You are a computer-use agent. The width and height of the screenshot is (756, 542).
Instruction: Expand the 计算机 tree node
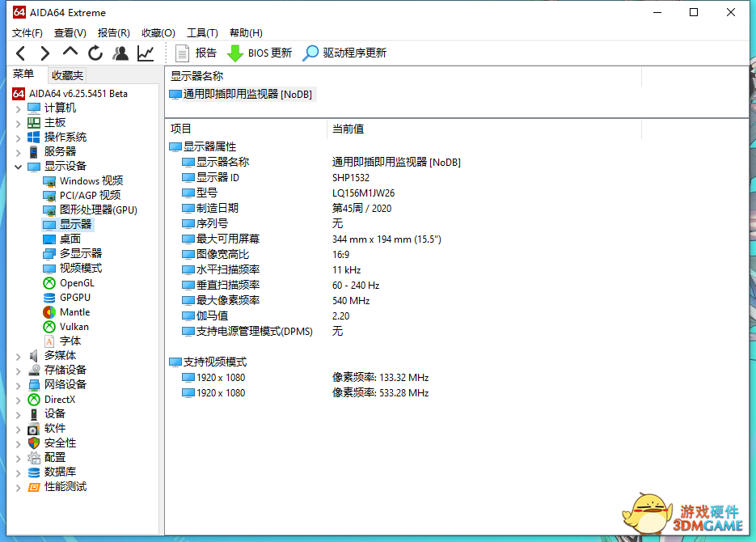pyautogui.click(x=19, y=108)
